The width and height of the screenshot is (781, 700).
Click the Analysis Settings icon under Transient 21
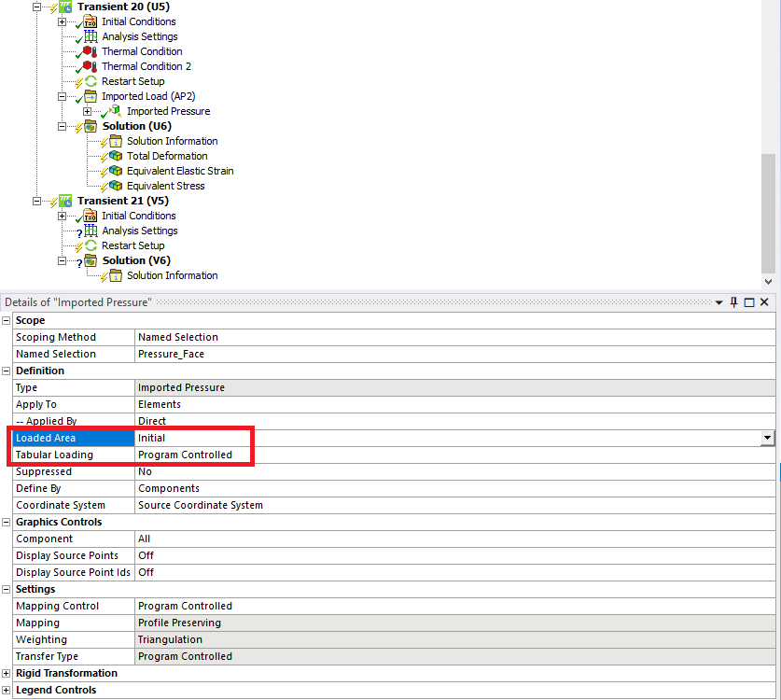(91, 231)
